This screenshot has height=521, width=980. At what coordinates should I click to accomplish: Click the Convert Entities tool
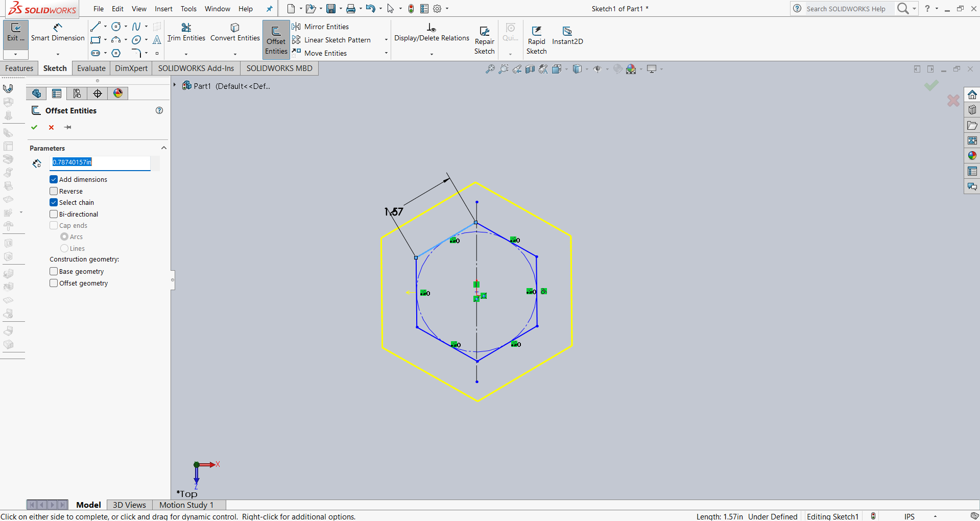pos(235,32)
